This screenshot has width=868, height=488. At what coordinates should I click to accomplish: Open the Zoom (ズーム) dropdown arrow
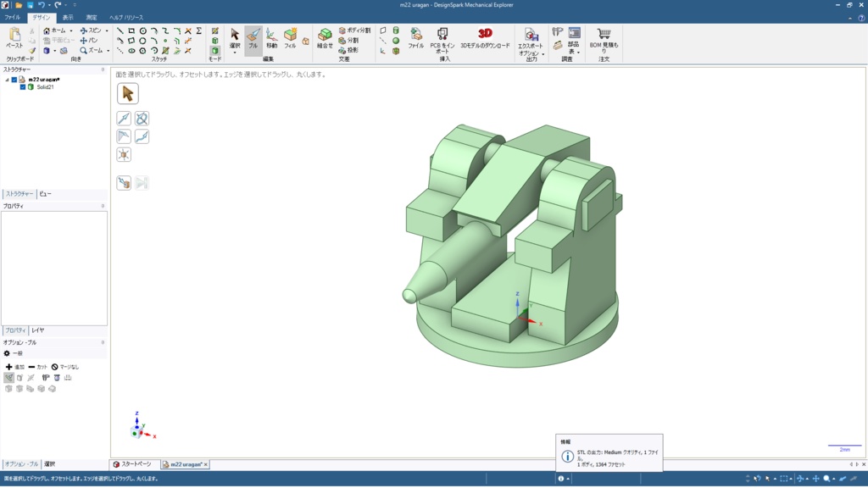coord(108,51)
